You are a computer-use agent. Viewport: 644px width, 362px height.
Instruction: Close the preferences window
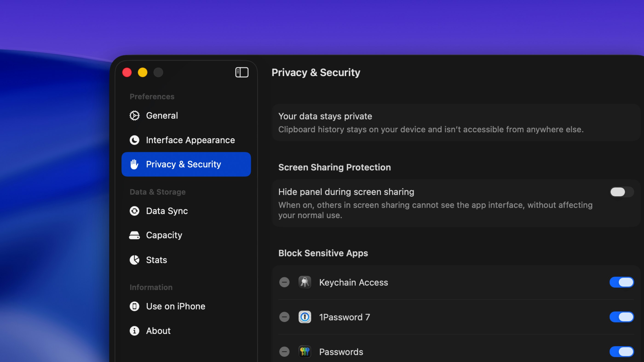point(127,72)
